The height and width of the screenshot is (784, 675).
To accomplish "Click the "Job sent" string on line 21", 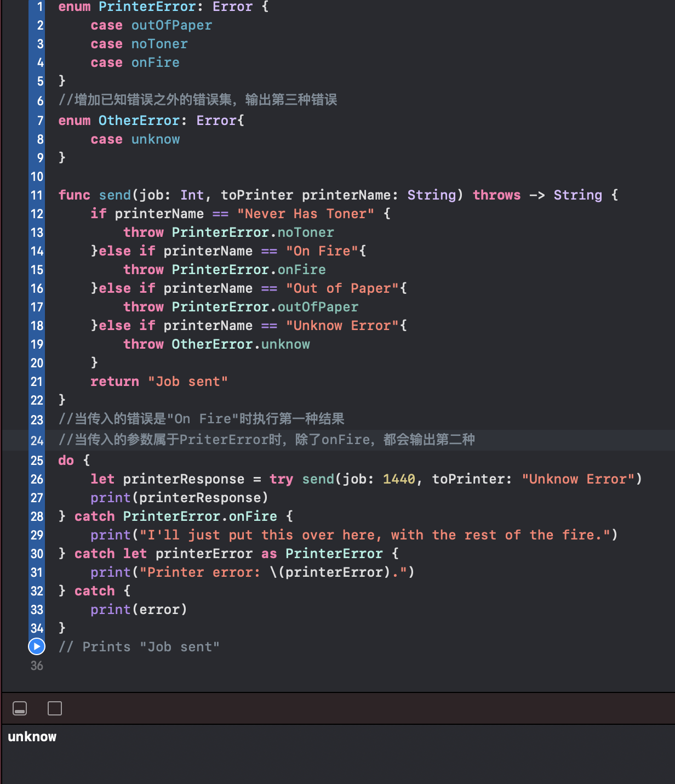I will pyautogui.click(x=188, y=382).
